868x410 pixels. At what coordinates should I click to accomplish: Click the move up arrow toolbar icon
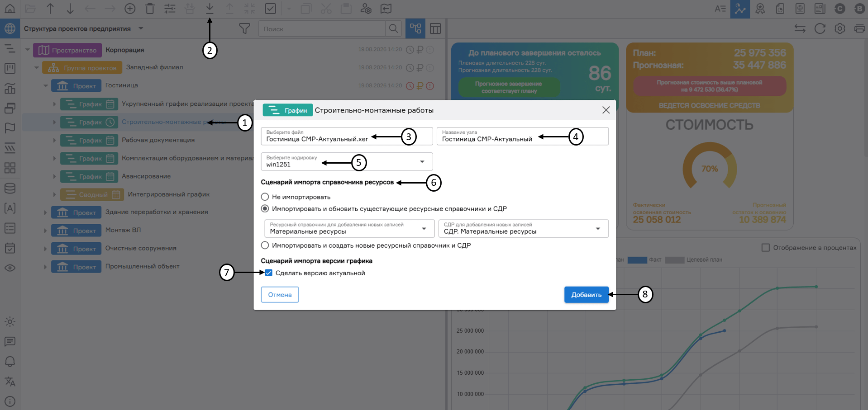50,9
